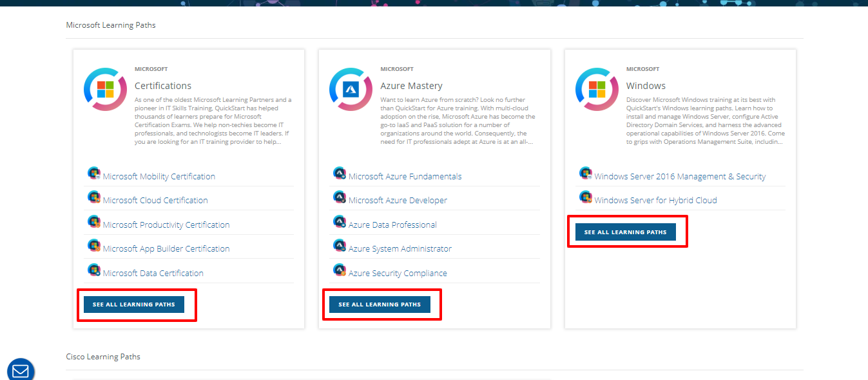Viewport: 868px width, 380px height.
Task: Open Microsoft Productivity Certification
Action: 165,224
